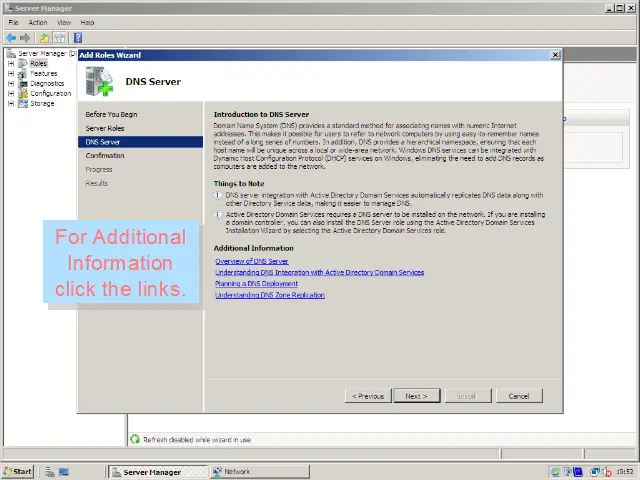The width and height of the screenshot is (640, 480).
Task: Click the taskbar clock showing 10:52
Action: (x=624, y=472)
